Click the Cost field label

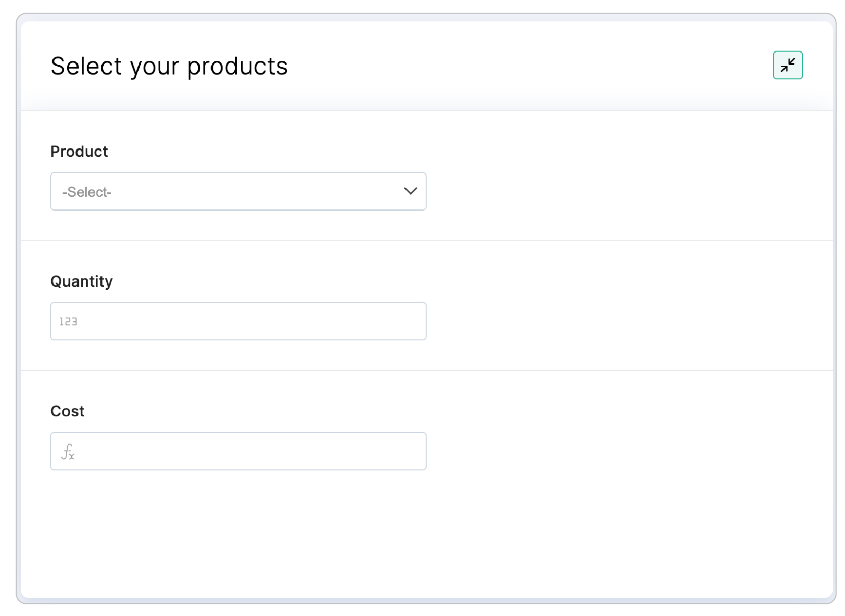(x=67, y=411)
